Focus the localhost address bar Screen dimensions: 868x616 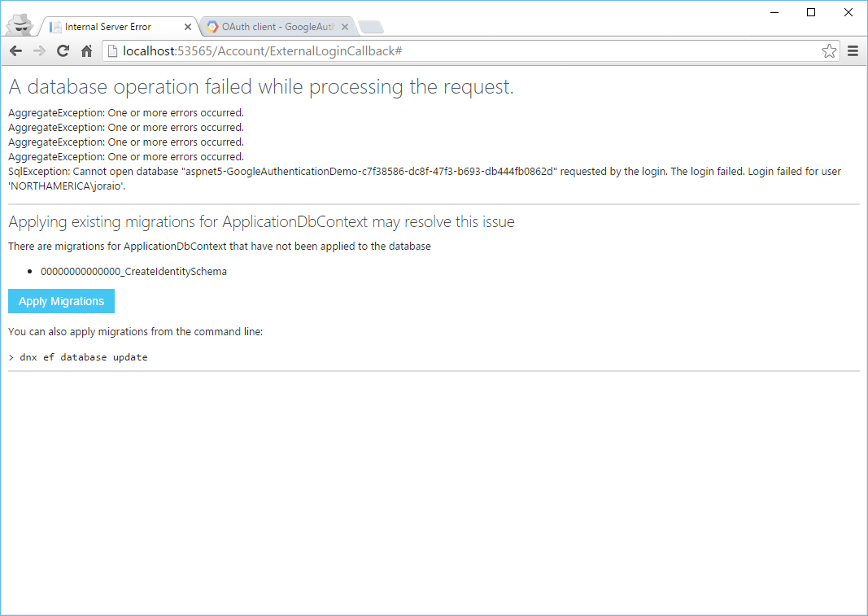pos(470,51)
